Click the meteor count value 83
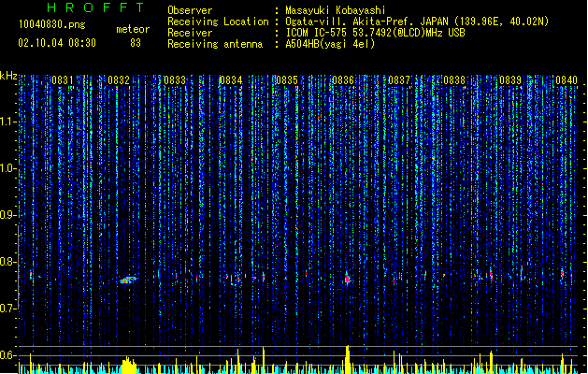 [136, 43]
